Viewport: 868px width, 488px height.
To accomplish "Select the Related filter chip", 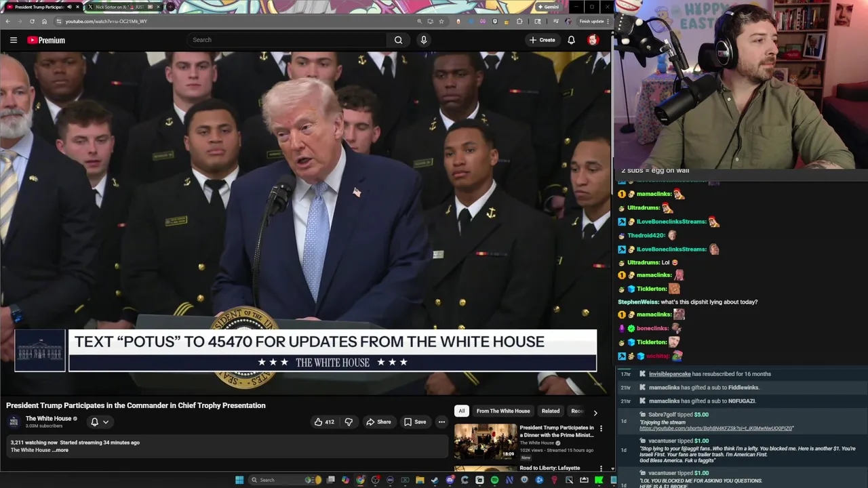I will click(551, 411).
